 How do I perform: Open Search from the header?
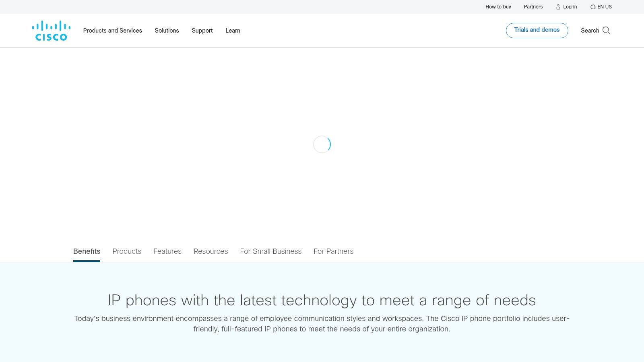point(595,31)
